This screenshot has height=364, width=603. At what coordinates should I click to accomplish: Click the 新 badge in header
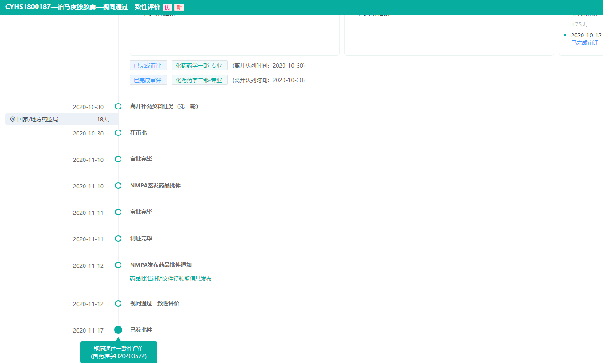(179, 7)
